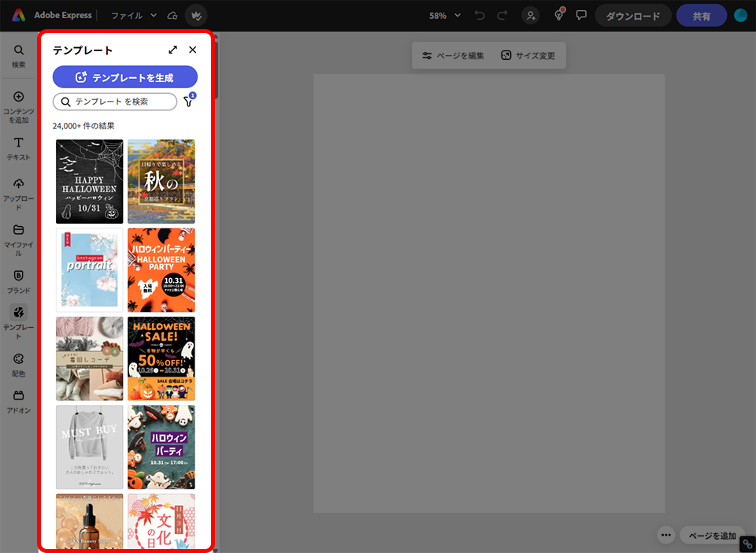The width and height of the screenshot is (756, 553).
Task: Open the Upload panel in the sidebar
Action: click(x=18, y=193)
